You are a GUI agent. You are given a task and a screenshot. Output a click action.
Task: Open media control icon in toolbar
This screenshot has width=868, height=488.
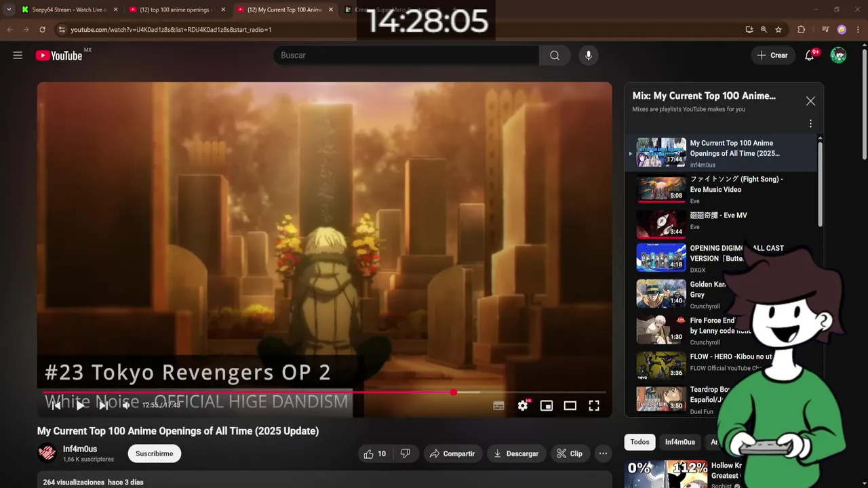(825, 30)
